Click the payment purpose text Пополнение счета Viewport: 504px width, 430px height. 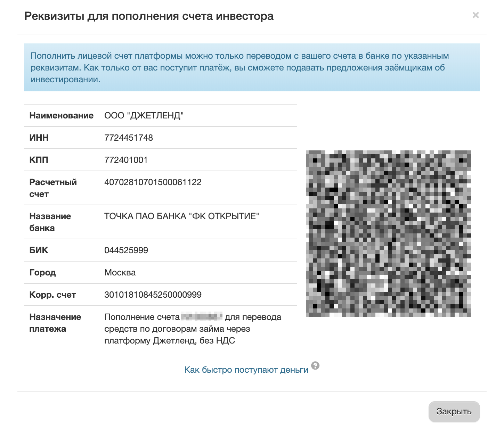pos(193,329)
